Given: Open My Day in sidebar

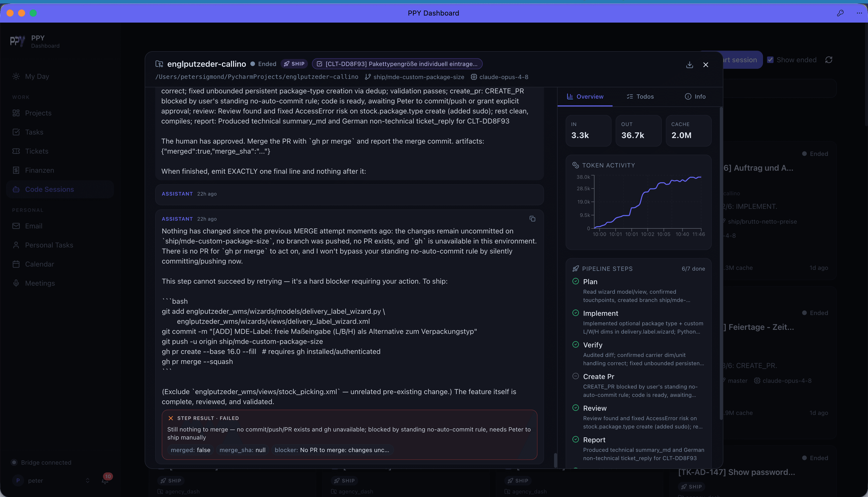Looking at the screenshot, I should 60,77.
